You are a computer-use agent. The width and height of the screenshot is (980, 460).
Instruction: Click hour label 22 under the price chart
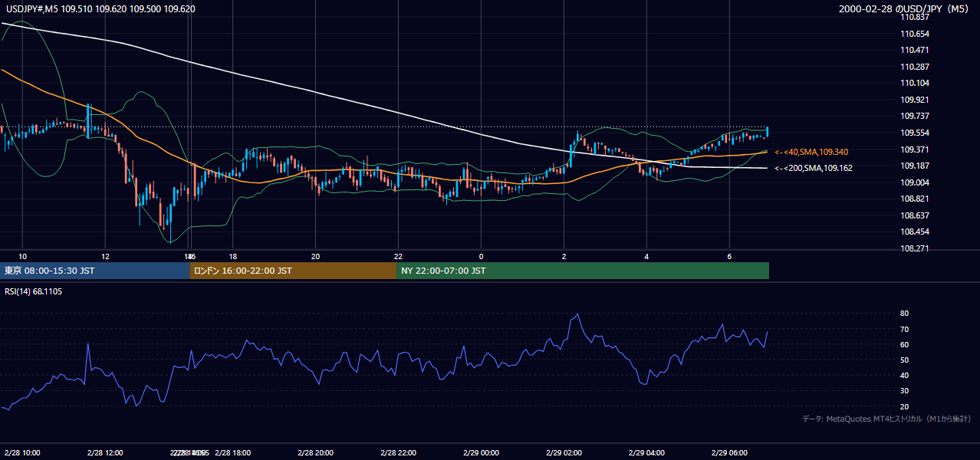pos(398,256)
